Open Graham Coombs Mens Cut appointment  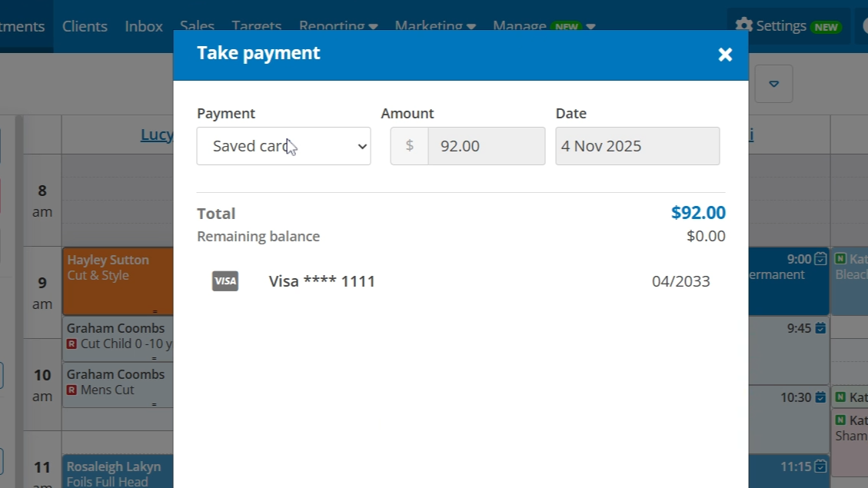tap(118, 385)
